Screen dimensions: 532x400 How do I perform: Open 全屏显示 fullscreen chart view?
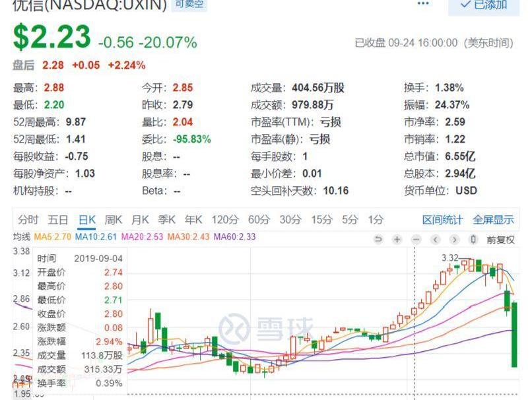point(493,220)
